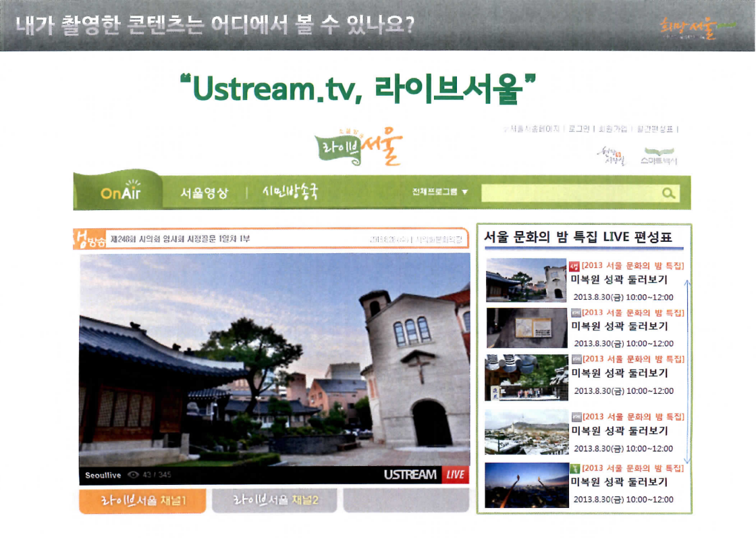Open fifth schedule thumbnail with night sky
756x541 pixels.
526,485
